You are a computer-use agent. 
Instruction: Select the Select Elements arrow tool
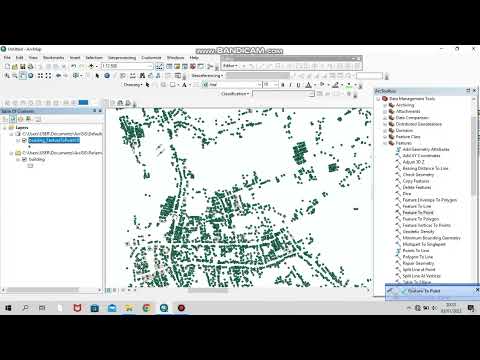[97, 76]
